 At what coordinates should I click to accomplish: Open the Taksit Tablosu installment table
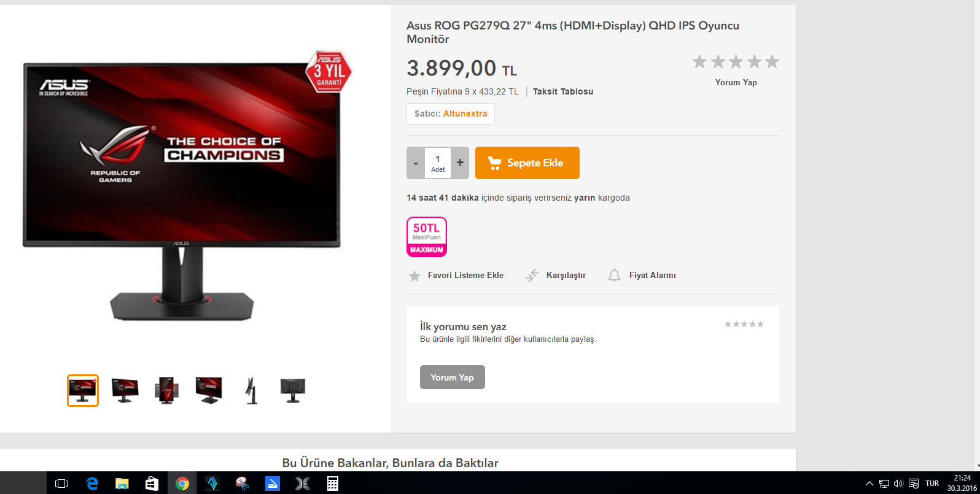point(563,91)
